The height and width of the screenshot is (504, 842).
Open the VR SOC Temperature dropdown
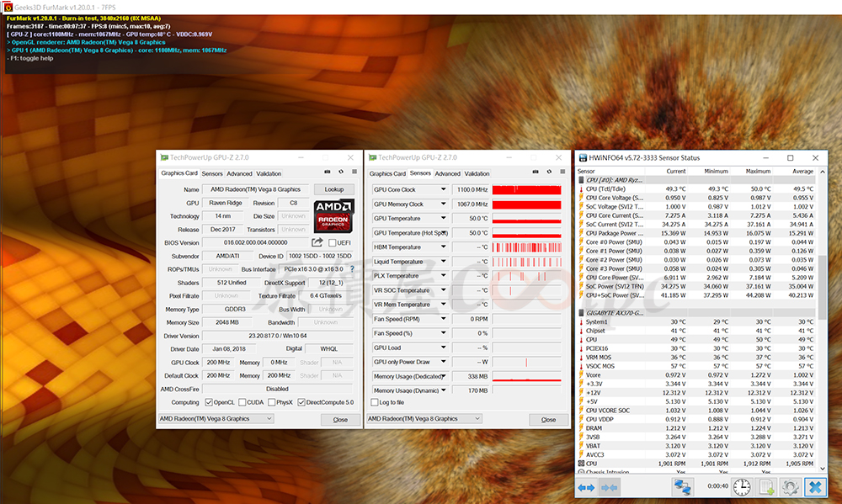point(443,290)
